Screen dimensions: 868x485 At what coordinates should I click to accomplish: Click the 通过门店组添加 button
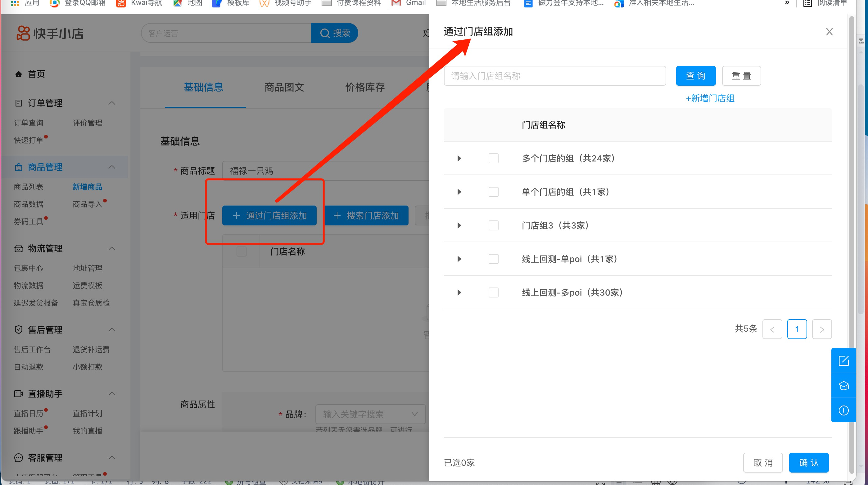point(269,216)
